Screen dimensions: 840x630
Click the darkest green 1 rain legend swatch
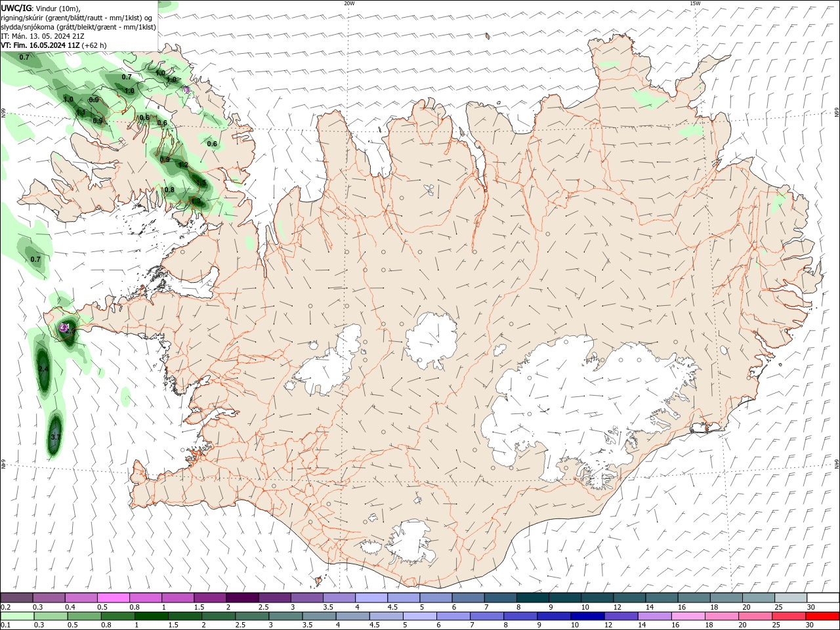(x=152, y=616)
